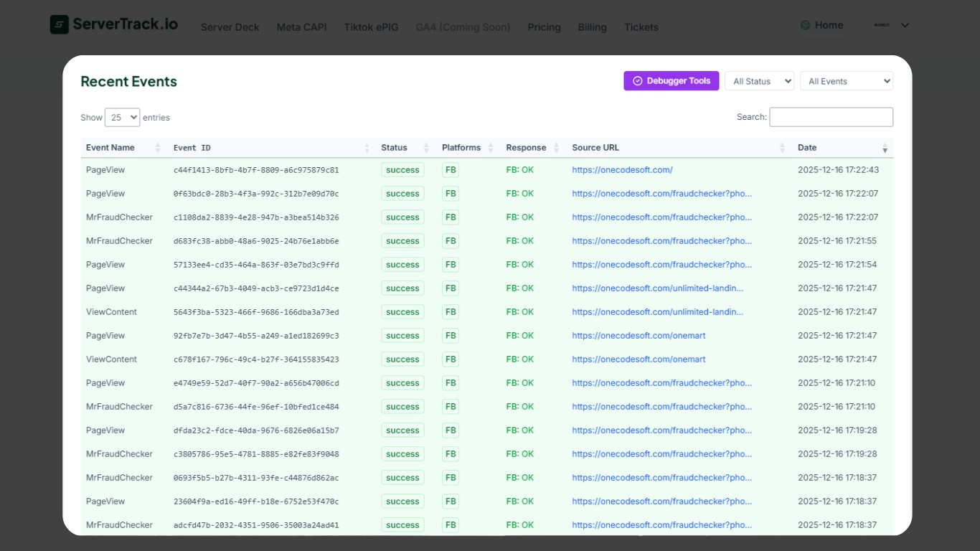Click the sort icon on the Date column

885,147
